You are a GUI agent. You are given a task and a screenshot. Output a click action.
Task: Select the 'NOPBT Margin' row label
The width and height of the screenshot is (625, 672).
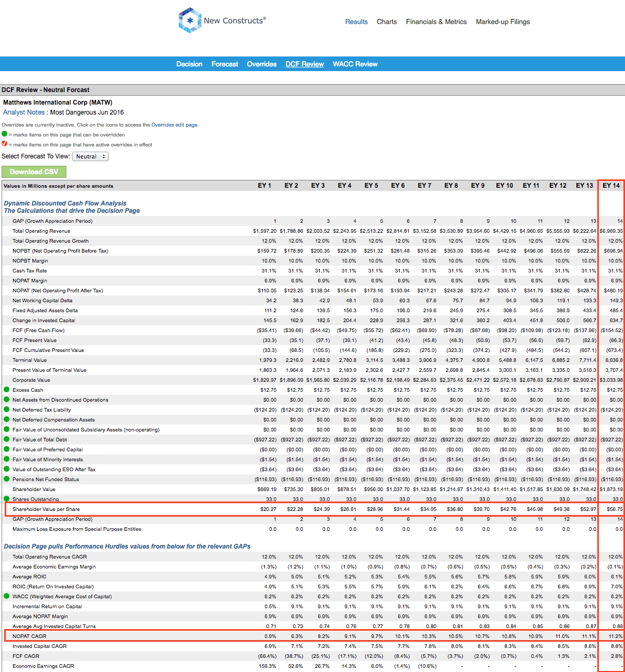tap(30, 261)
